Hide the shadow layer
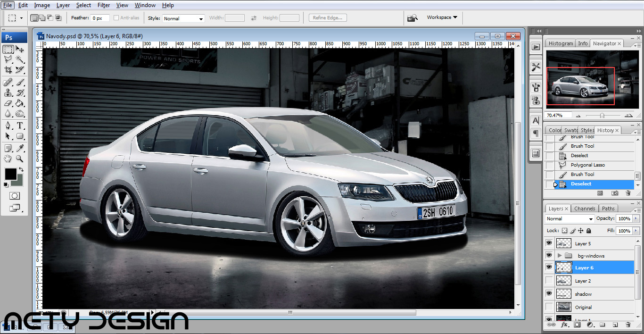The height and width of the screenshot is (334, 644). click(549, 293)
